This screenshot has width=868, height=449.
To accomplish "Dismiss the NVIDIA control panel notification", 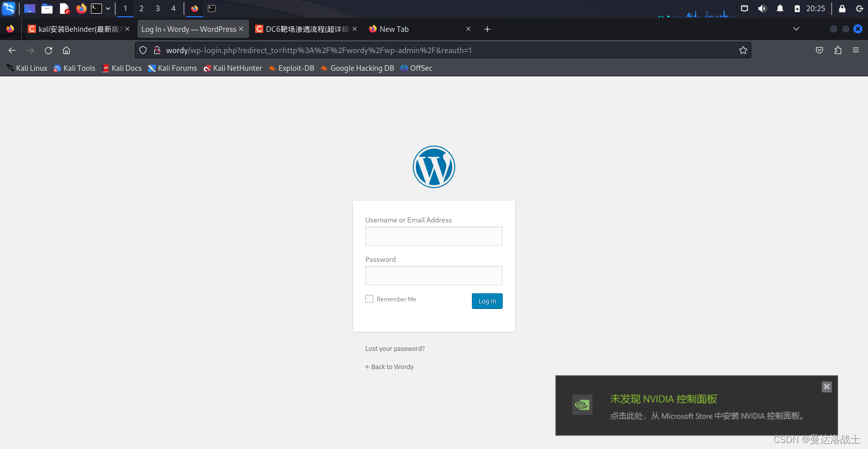I will tap(827, 387).
